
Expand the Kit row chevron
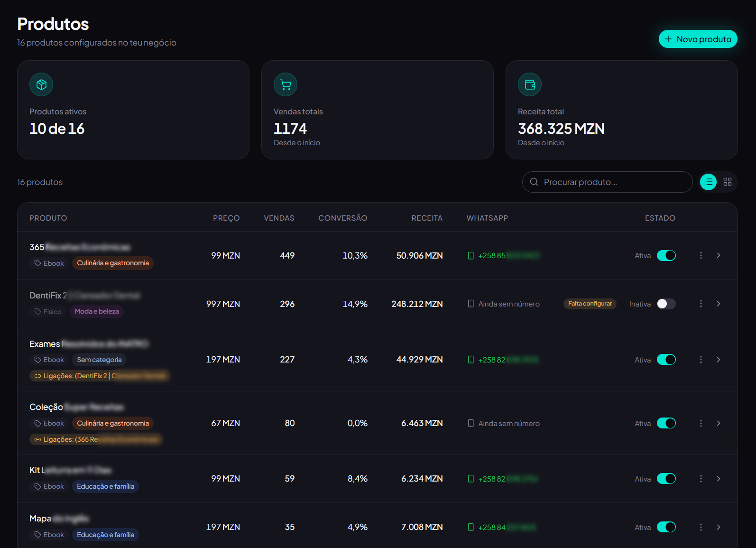point(719,479)
